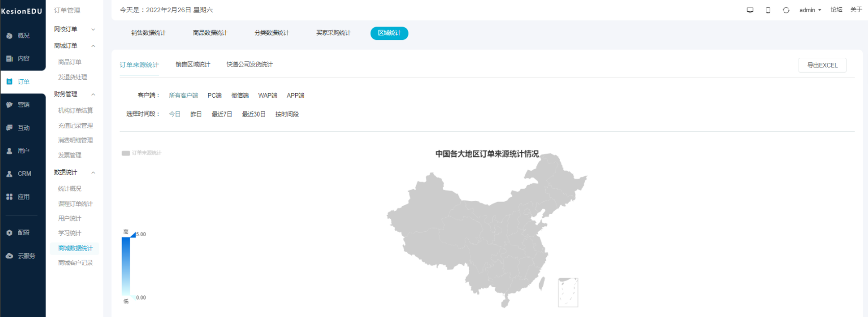The height and width of the screenshot is (317, 868).
Task: Choose the 最近7日 time range
Action: [x=222, y=114]
